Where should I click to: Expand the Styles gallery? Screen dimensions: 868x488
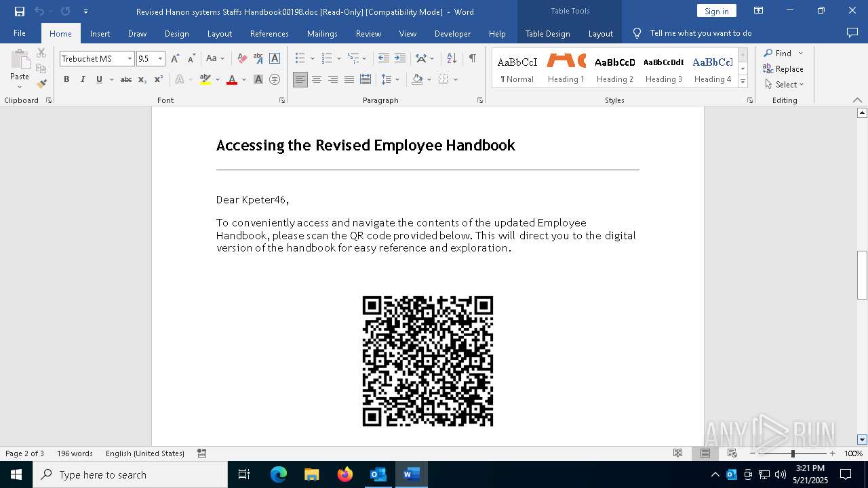pos(743,81)
